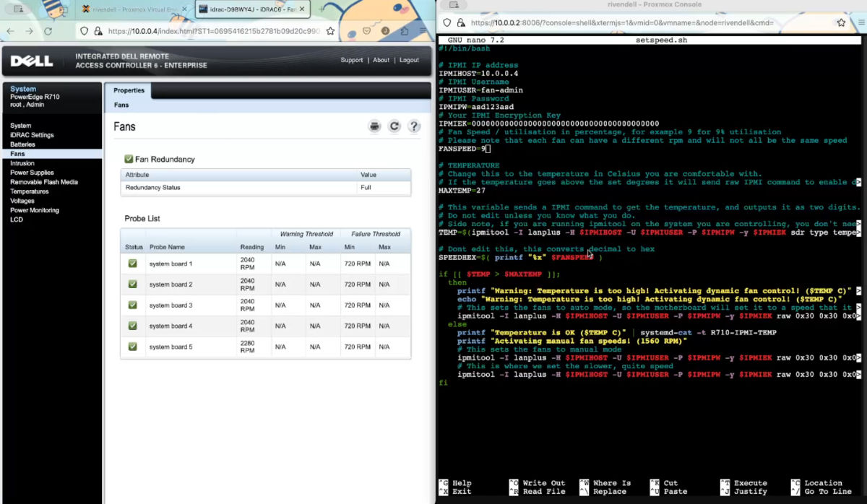Click the print icon on the Fans page
The width and height of the screenshot is (867, 504).
point(374,126)
